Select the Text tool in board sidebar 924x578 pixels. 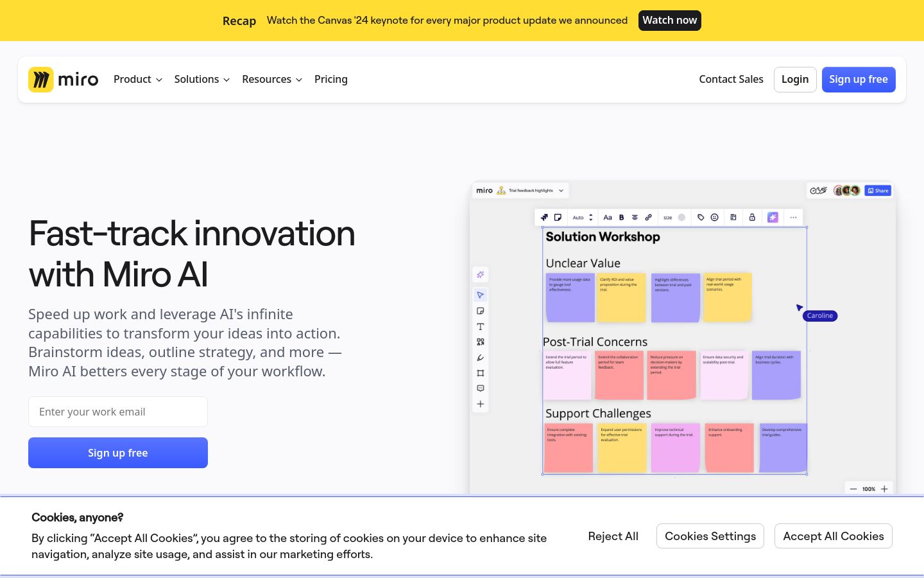click(480, 326)
